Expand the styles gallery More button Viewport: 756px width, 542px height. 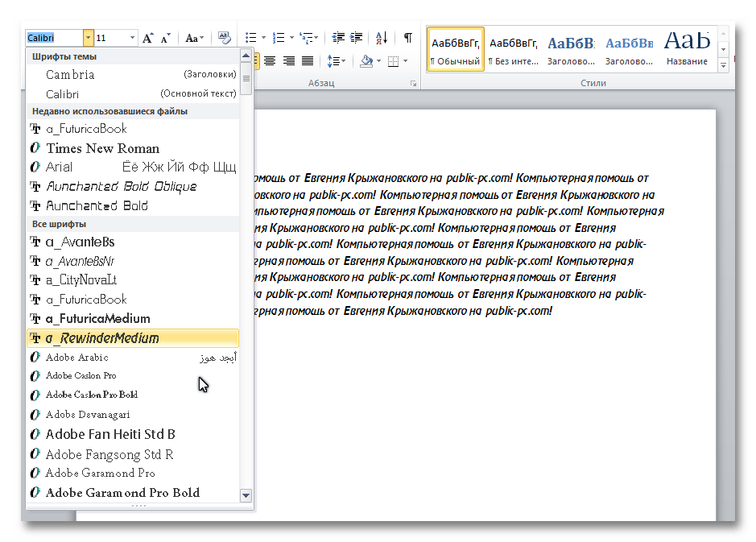click(x=723, y=65)
